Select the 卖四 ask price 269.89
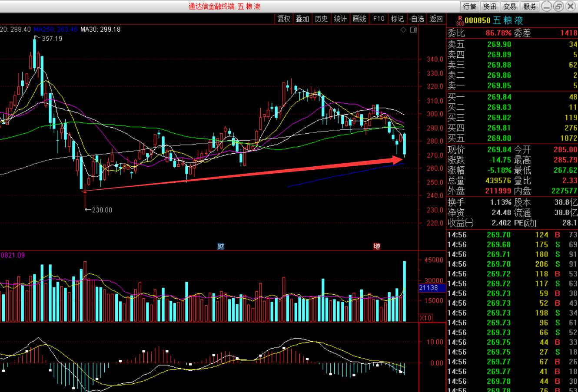This screenshot has width=578, height=392. (499, 55)
